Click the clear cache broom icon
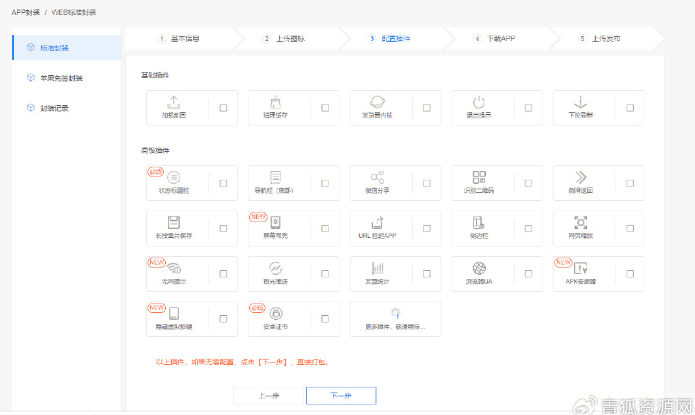The height and width of the screenshot is (415, 695). [275, 102]
